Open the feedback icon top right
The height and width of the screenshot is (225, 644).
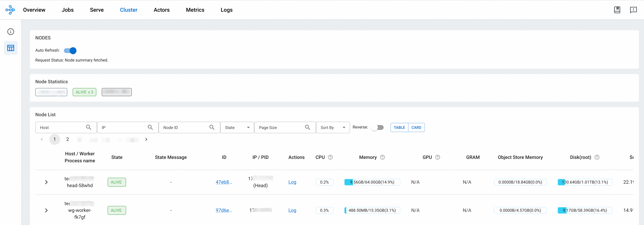coord(633,10)
